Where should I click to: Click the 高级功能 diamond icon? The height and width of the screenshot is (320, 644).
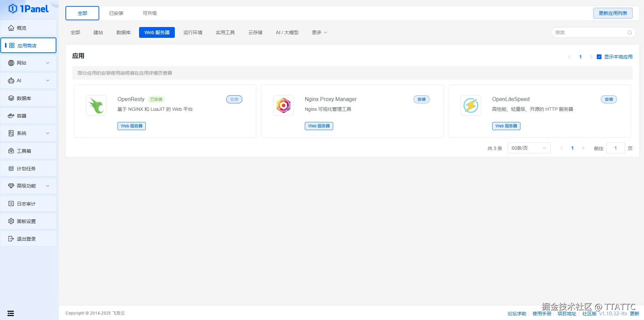pyautogui.click(x=11, y=186)
